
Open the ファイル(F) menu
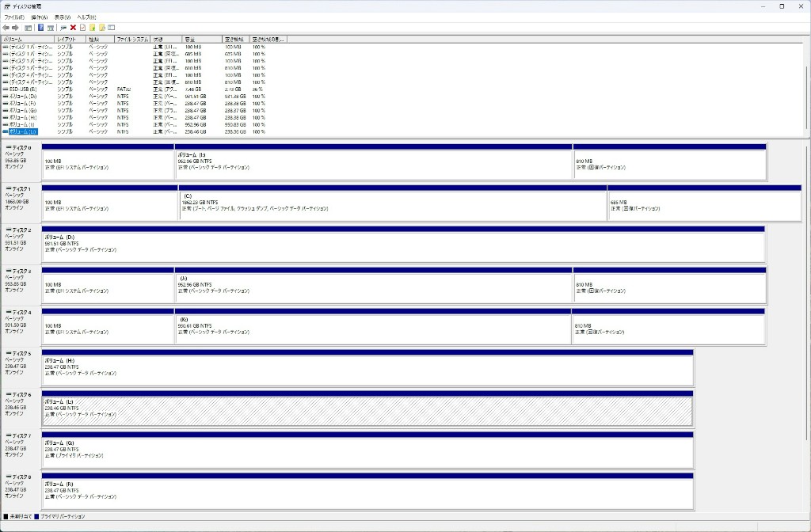pyautogui.click(x=14, y=17)
